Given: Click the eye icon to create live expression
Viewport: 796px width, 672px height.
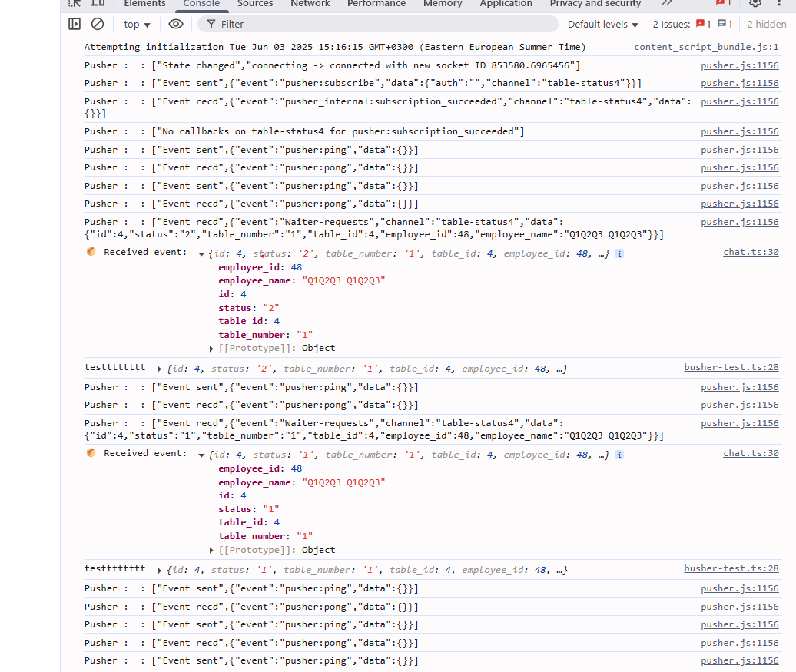Looking at the screenshot, I should (x=176, y=24).
